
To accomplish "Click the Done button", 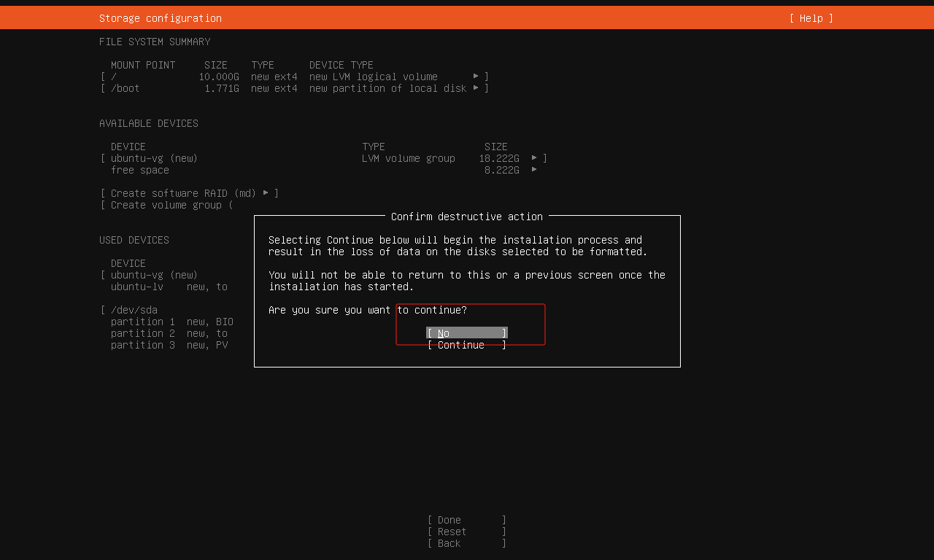I will [467, 520].
